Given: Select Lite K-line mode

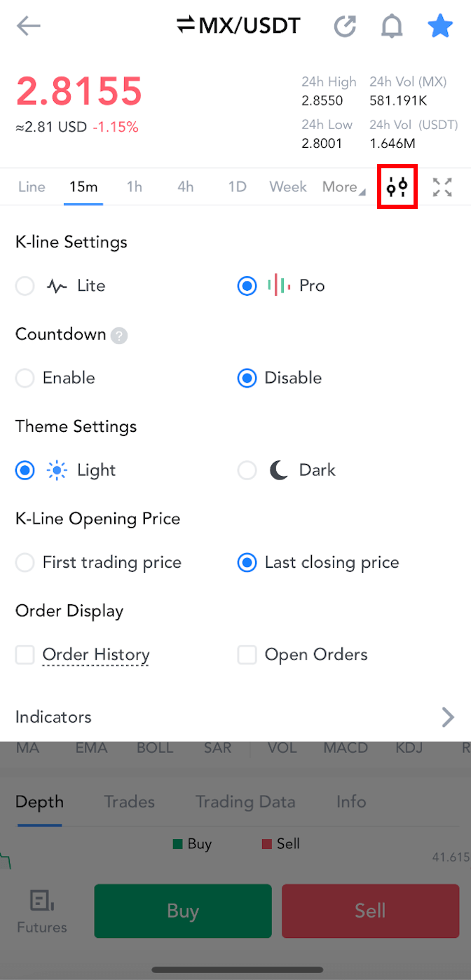Looking at the screenshot, I should coord(25,286).
